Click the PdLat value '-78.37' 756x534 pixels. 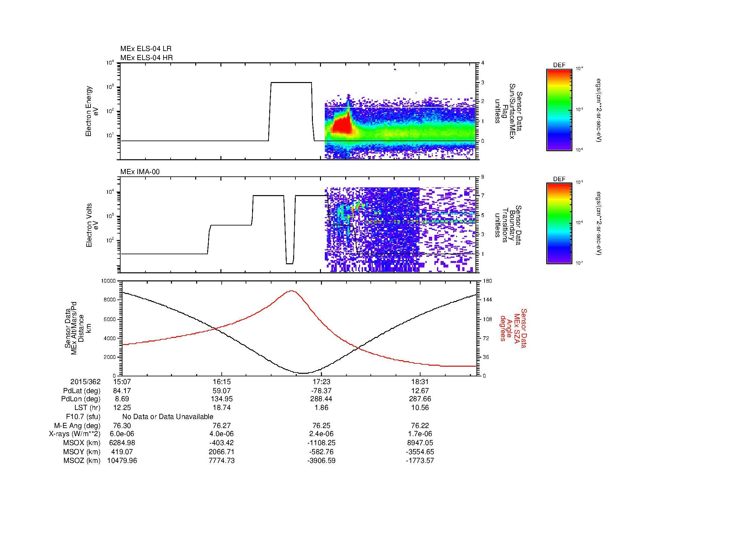(x=321, y=391)
